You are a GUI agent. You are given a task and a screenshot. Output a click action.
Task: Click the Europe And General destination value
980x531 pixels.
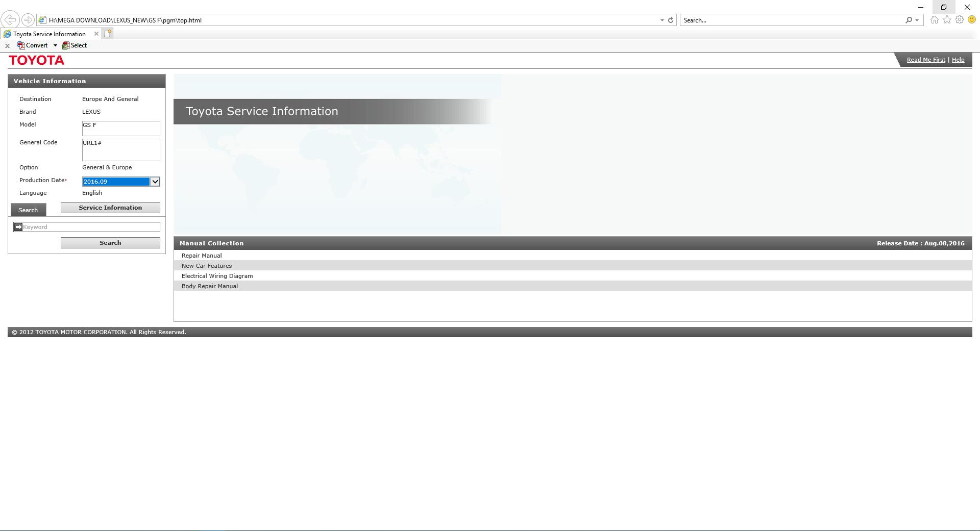click(x=110, y=99)
